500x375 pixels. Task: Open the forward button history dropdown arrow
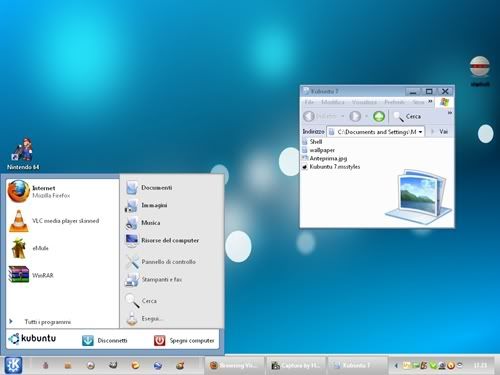click(x=366, y=116)
